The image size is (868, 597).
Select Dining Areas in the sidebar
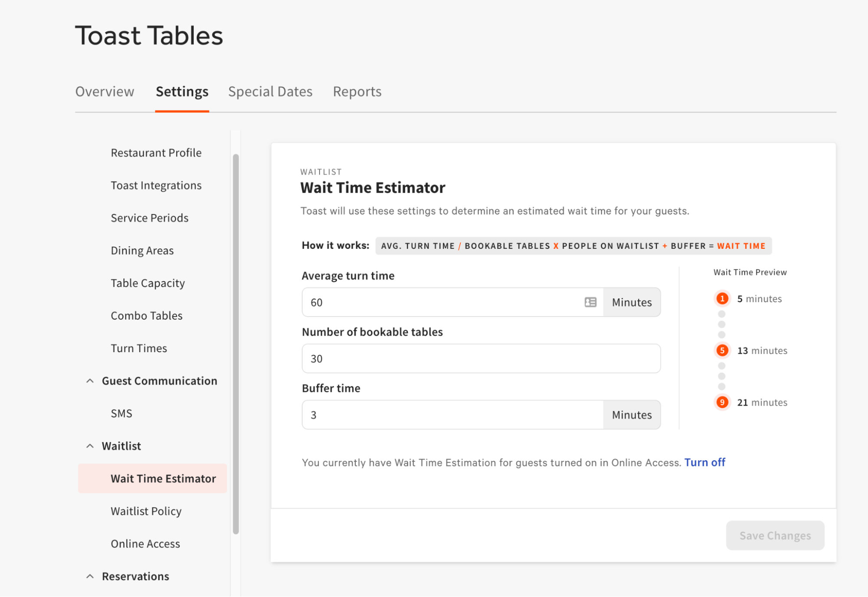142,250
